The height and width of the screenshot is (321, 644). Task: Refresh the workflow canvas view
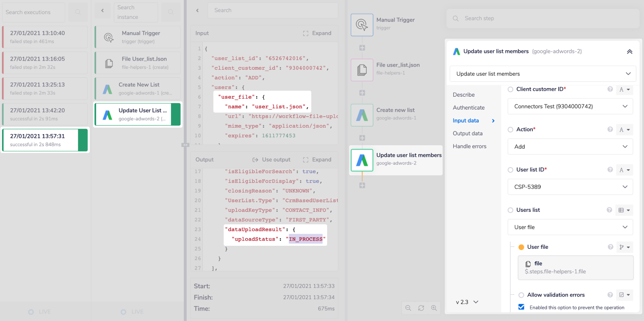[421, 308]
